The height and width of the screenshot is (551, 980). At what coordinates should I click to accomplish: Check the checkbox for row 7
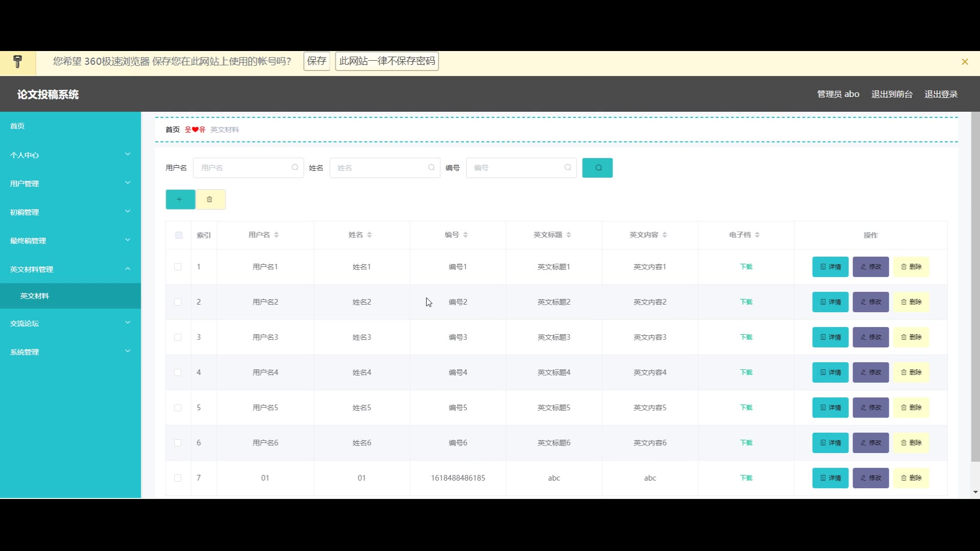point(178,478)
